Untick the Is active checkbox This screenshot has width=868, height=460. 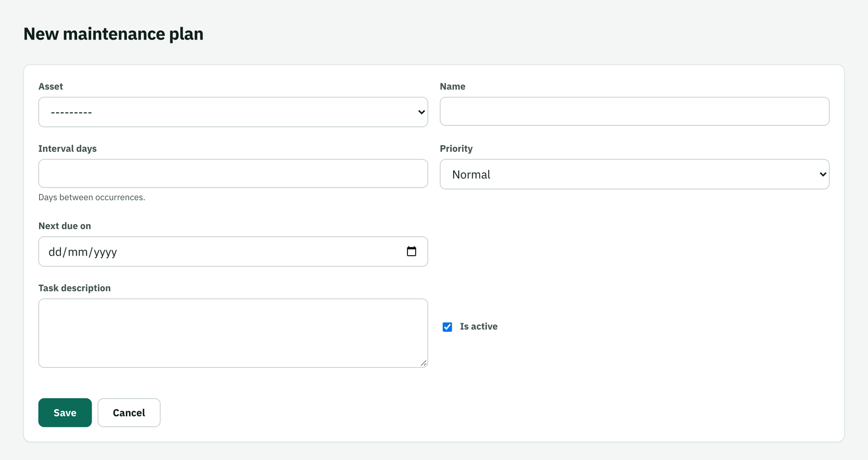[x=448, y=327]
